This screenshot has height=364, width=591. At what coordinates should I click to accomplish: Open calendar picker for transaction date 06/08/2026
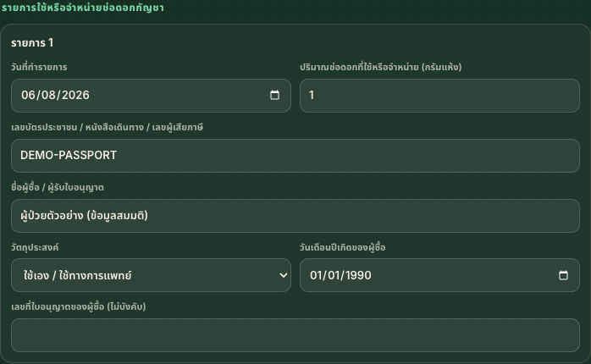275,96
